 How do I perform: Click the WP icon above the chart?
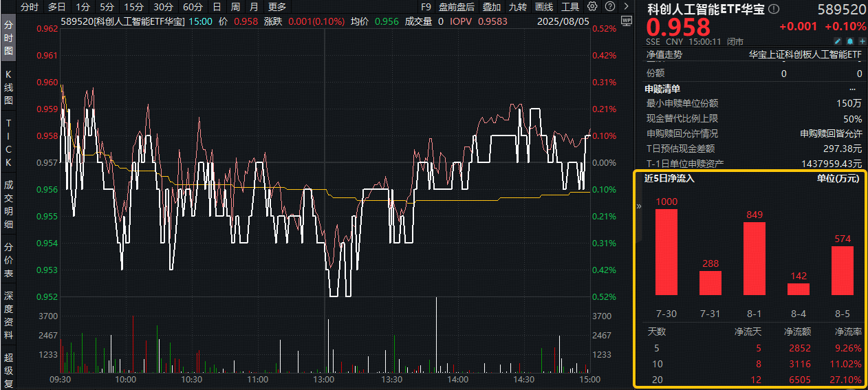[x=626, y=21]
